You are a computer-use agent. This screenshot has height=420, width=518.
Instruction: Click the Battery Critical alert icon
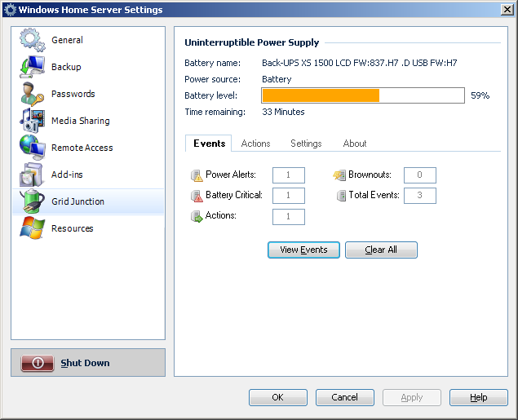pyautogui.click(x=197, y=196)
